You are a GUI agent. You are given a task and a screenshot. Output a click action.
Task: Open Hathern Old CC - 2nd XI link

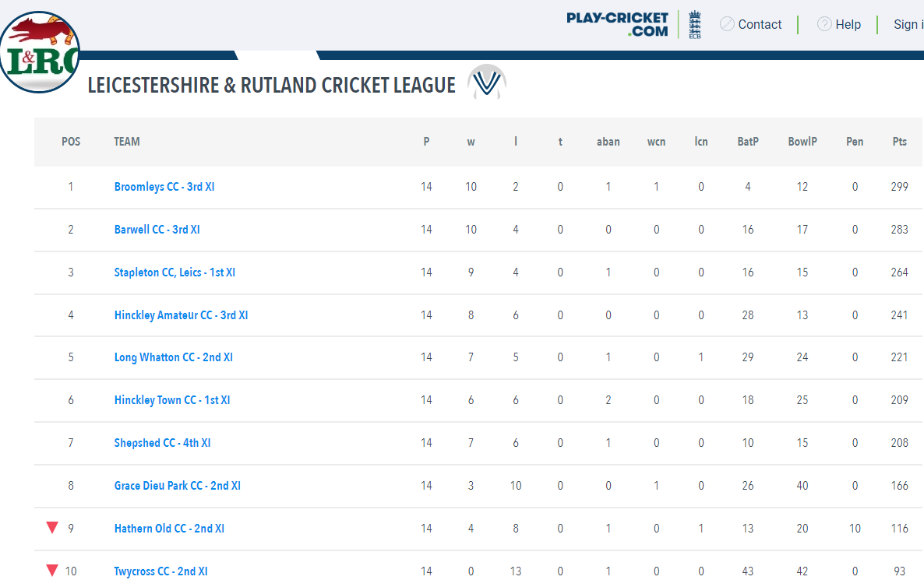[x=169, y=529]
